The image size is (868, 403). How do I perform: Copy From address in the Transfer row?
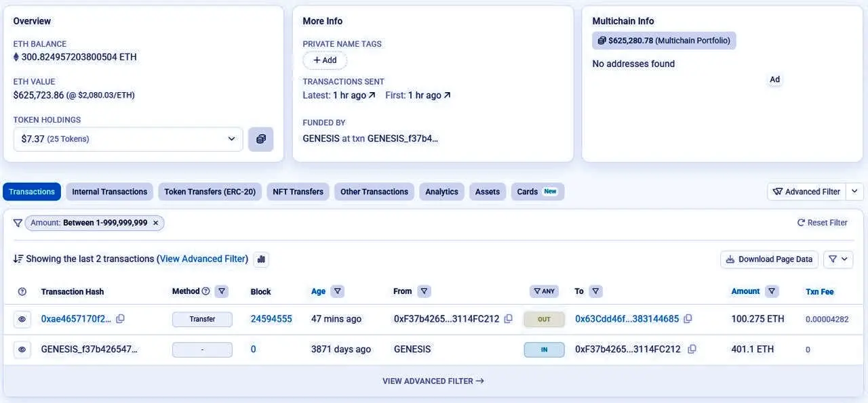[509, 318]
